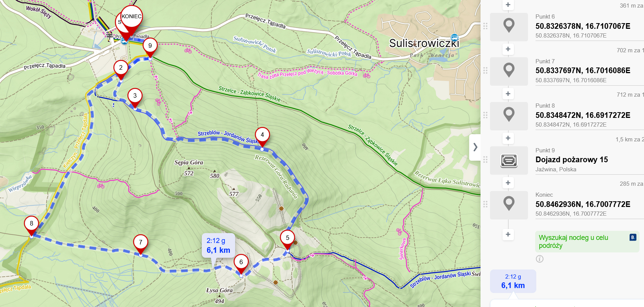Add waypoint between Punkt 6 and Punkt 7

coord(508,49)
